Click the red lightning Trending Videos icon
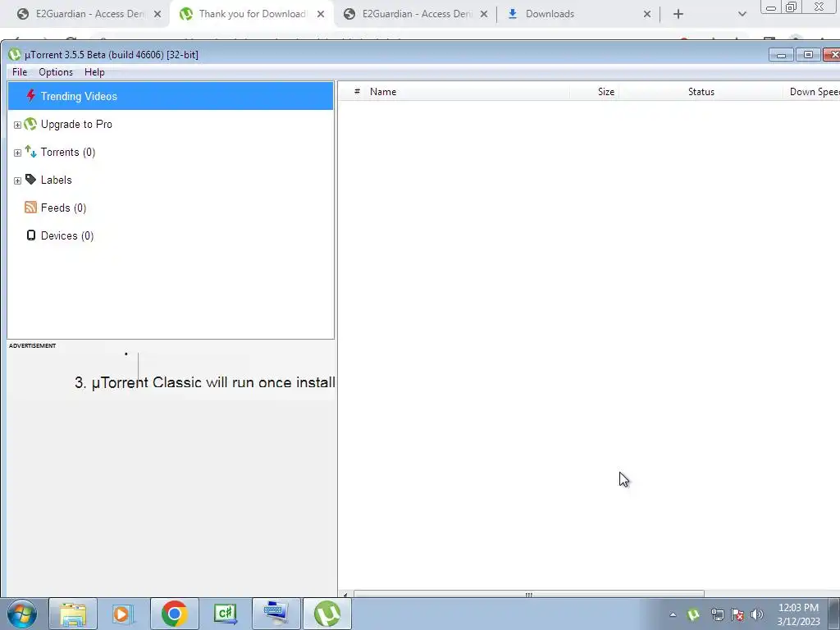840x630 pixels. click(x=30, y=96)
